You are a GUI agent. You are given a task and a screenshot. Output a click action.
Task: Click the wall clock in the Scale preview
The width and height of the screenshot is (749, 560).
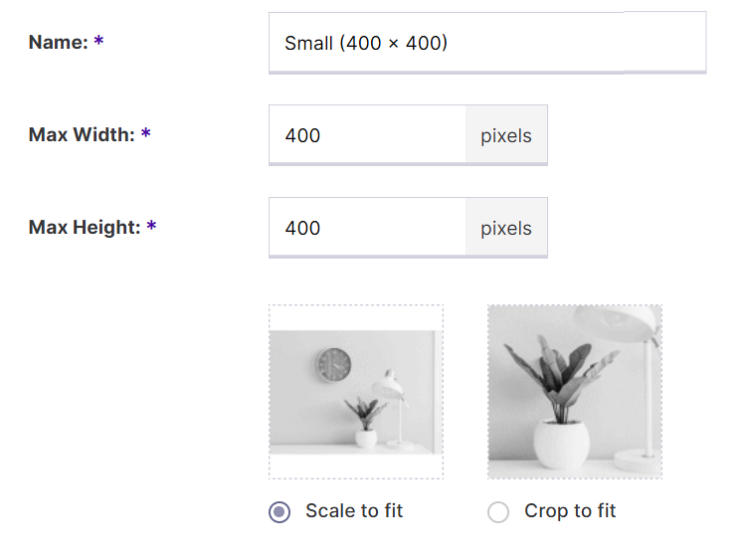click(x=333, y=365)
